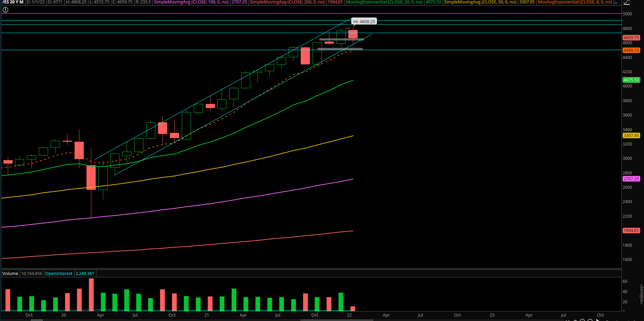The width and height of the screenshot is (644, 321).
Task: Expand the hidden studies via the ellipsis
Action: [615, 2]
